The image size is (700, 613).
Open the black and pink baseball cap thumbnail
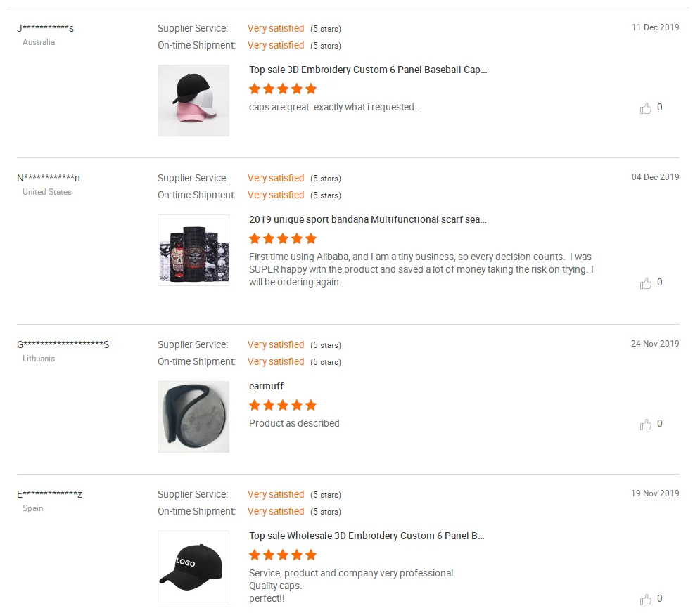pyautogui.click(x=193, y=101)
